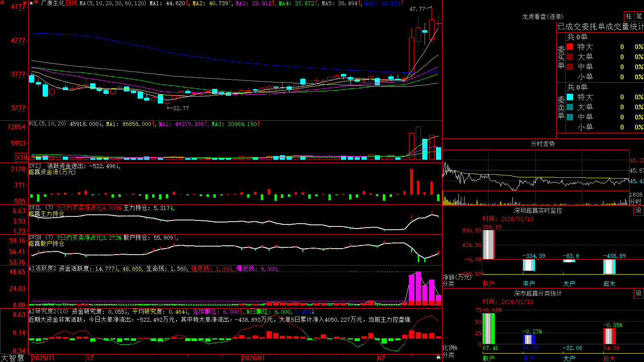
Task: Click the MA6: 38.155 value
Action: [383, 3]
